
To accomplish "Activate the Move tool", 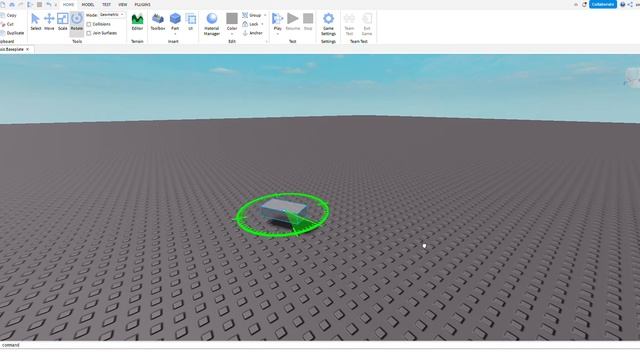I will coord(49,22).
